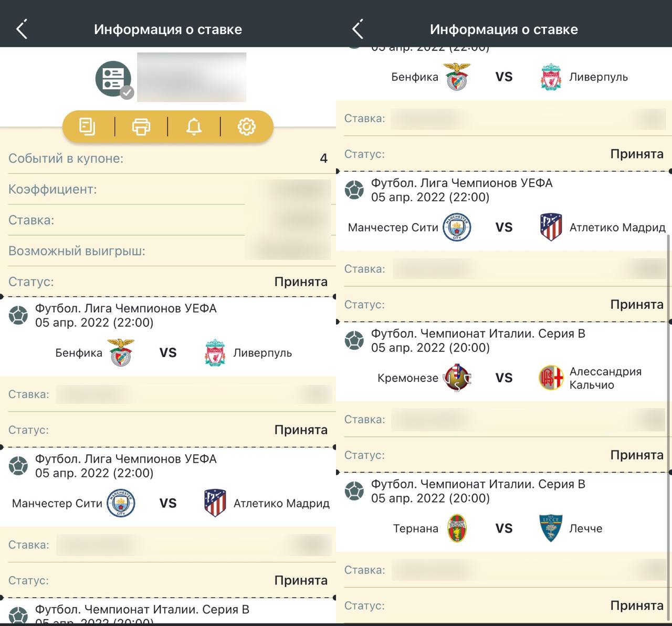Tap the printer icon in yellow toolbar

[141, 127]
